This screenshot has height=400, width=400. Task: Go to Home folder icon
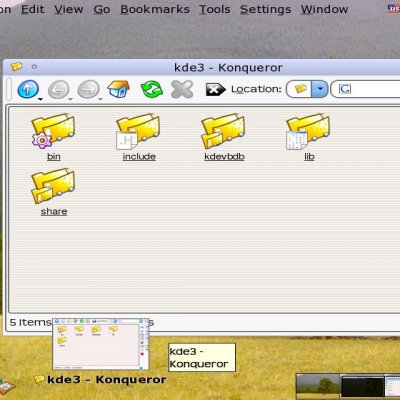tap(118, 89)
